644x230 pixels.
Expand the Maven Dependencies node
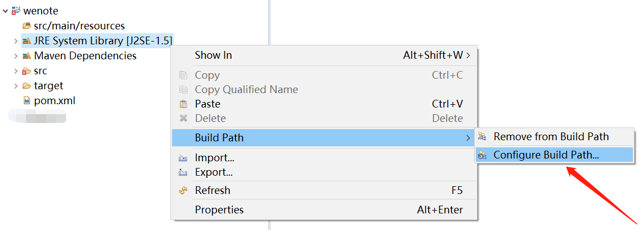[x=16, y=55]
